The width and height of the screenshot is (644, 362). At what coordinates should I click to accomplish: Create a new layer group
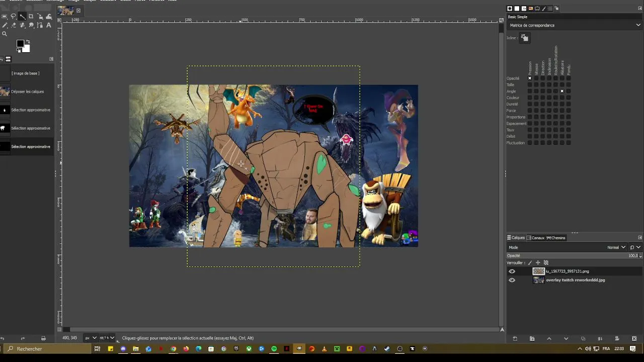pyautogui.click(x=532, y=338)
